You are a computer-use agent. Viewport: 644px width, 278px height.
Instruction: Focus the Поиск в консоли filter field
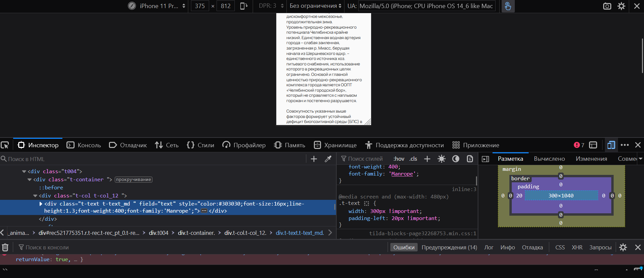pos(202,247)
